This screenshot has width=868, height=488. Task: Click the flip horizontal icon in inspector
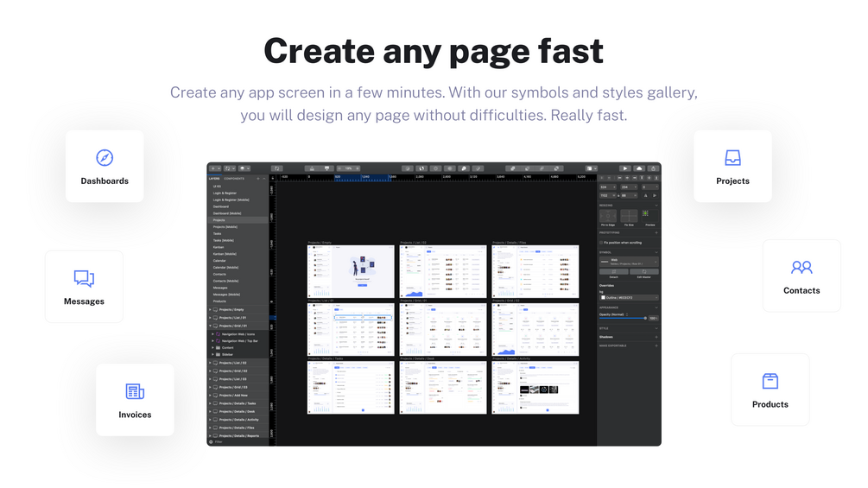pos(645,195)
